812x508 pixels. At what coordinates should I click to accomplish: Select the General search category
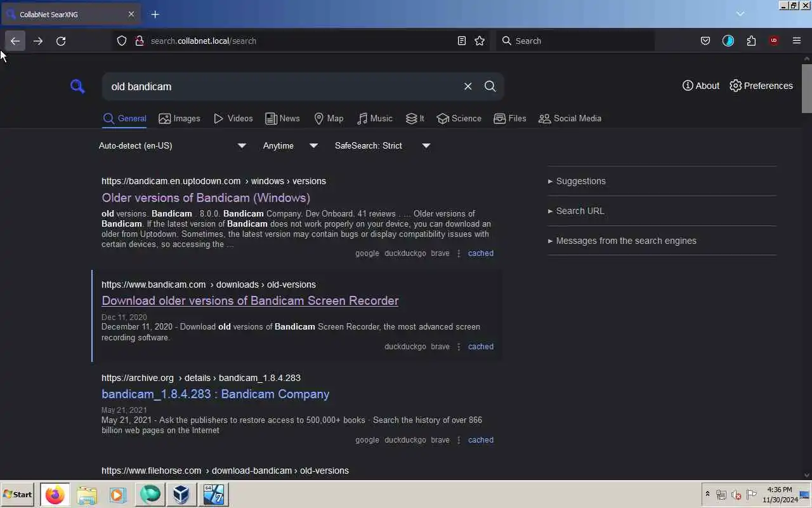124,118
